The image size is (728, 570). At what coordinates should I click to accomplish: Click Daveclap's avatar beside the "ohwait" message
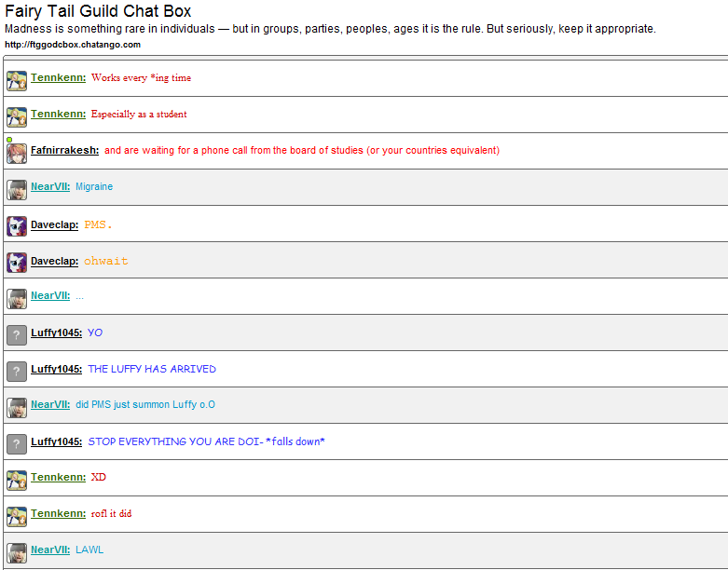coord(16,262)
